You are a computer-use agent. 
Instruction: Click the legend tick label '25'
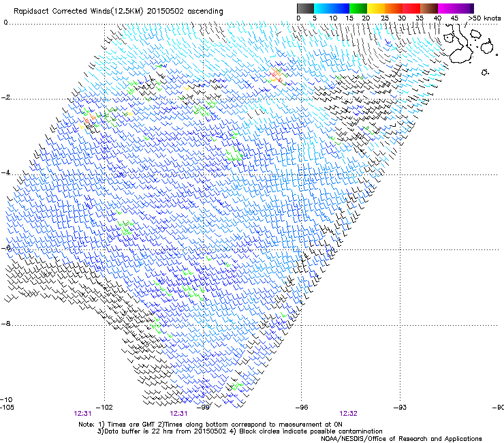click(385, 18)
